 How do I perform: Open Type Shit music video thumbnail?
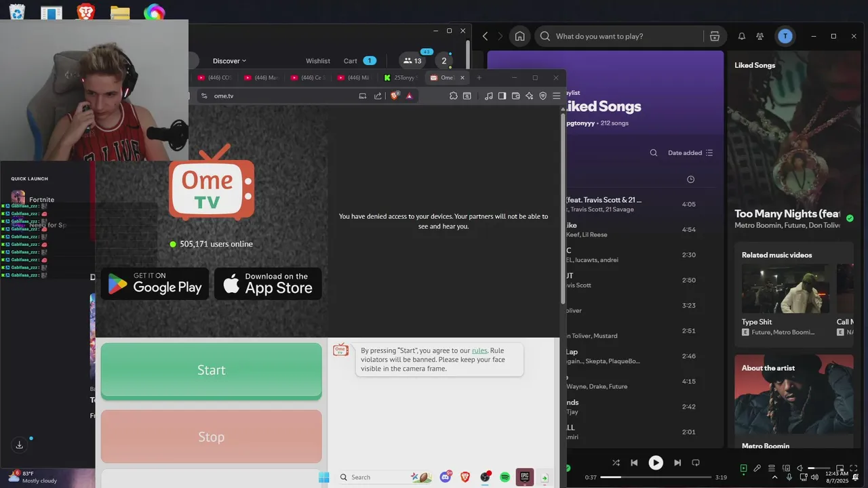click(x=785, y=289)
